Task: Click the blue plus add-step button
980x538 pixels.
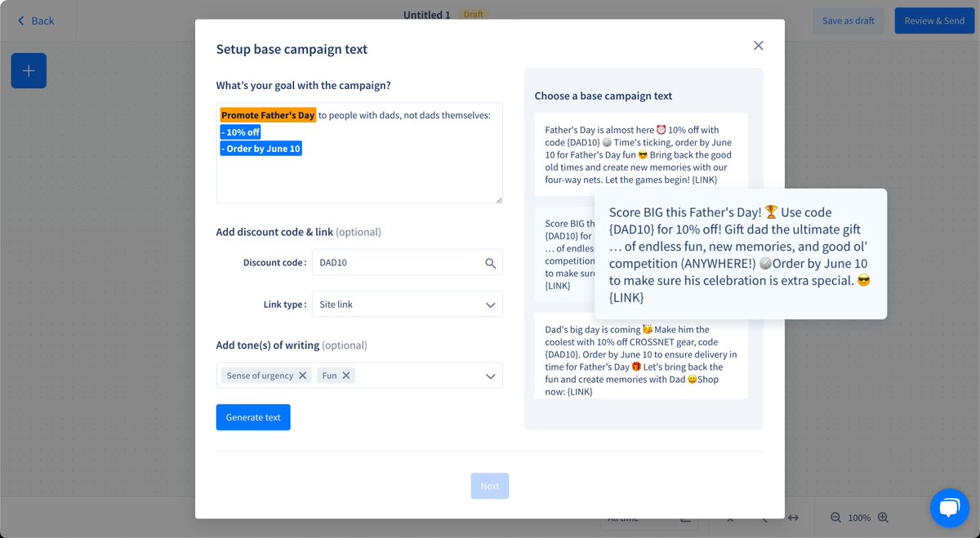Action: [x=29, y=71]
